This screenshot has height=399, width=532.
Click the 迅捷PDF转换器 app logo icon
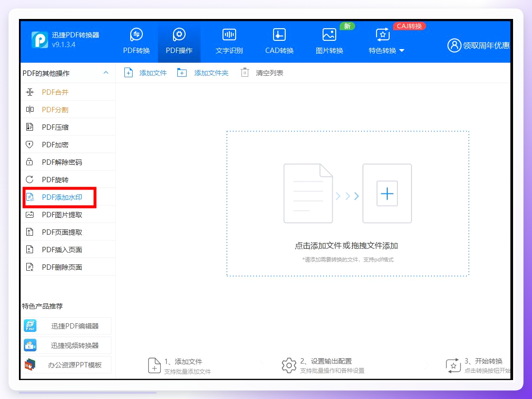click(40, 40)
